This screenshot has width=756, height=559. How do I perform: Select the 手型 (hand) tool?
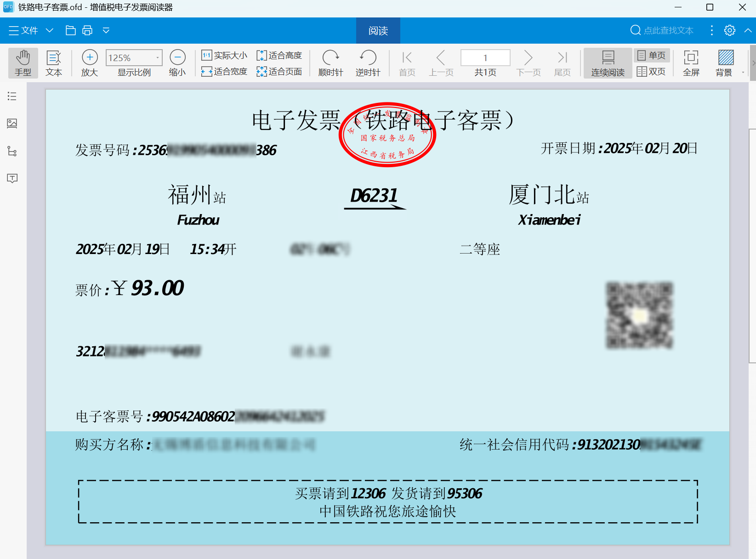(x=23, y=63)
